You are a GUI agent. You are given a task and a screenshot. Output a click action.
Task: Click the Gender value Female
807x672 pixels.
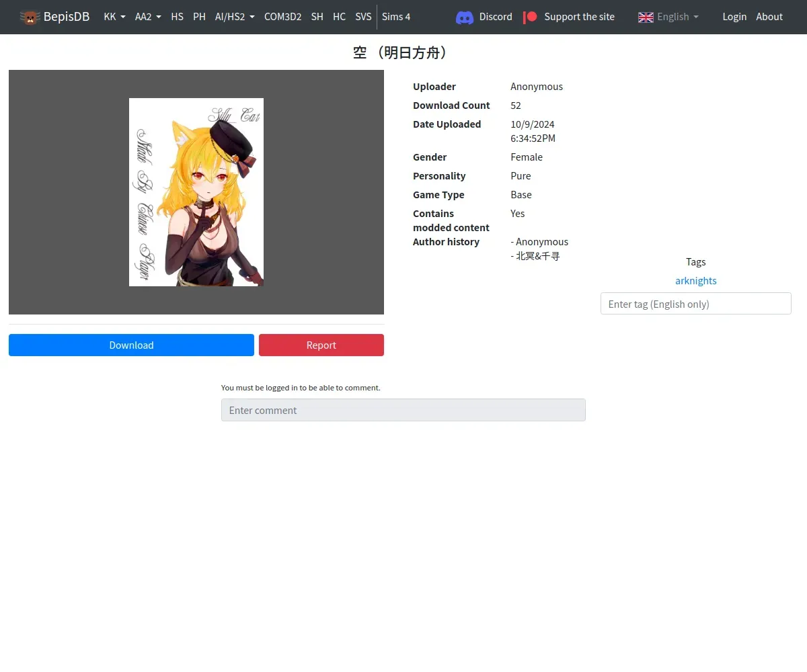pyautogui.click(x=527, y=157)
